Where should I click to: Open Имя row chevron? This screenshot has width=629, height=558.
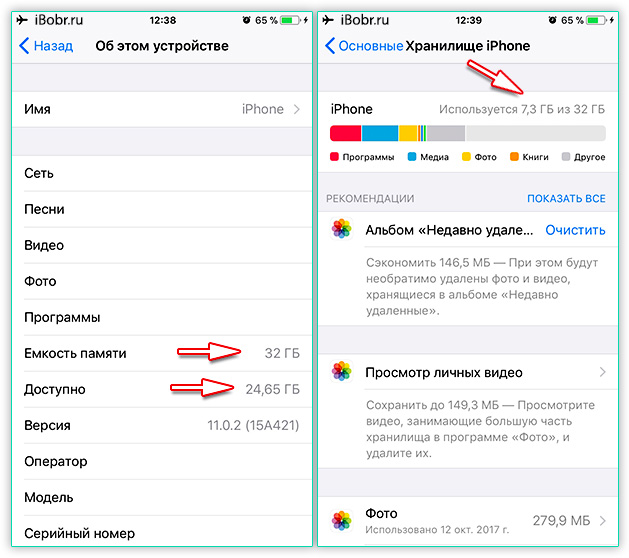(296, 109)
